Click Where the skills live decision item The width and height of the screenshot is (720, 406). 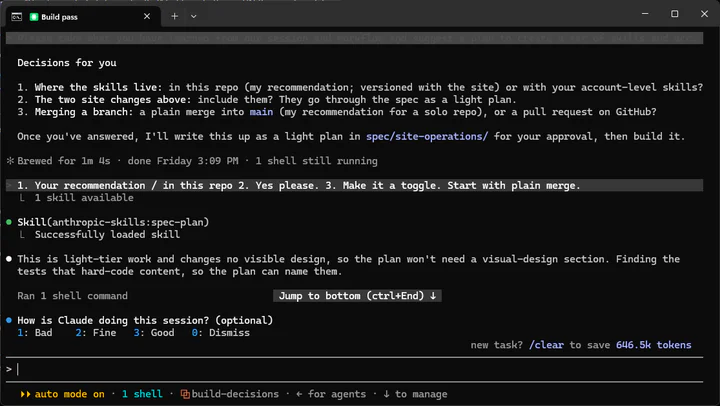point(360,87)
